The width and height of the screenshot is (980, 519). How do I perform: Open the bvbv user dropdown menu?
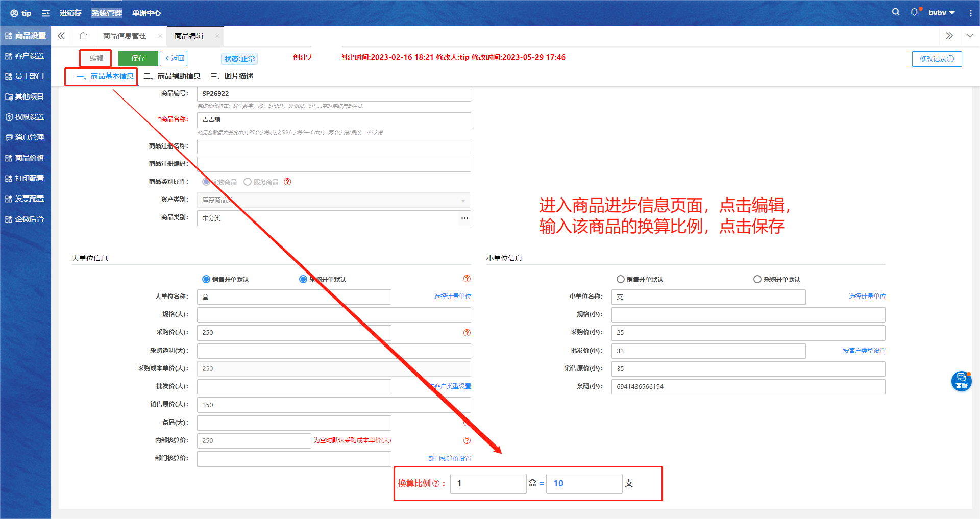tap(941, 13)
